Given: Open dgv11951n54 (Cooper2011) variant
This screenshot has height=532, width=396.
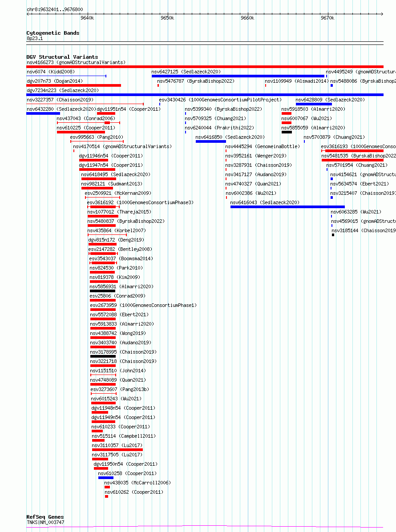Looking at the screenshot, I should 129,109.
